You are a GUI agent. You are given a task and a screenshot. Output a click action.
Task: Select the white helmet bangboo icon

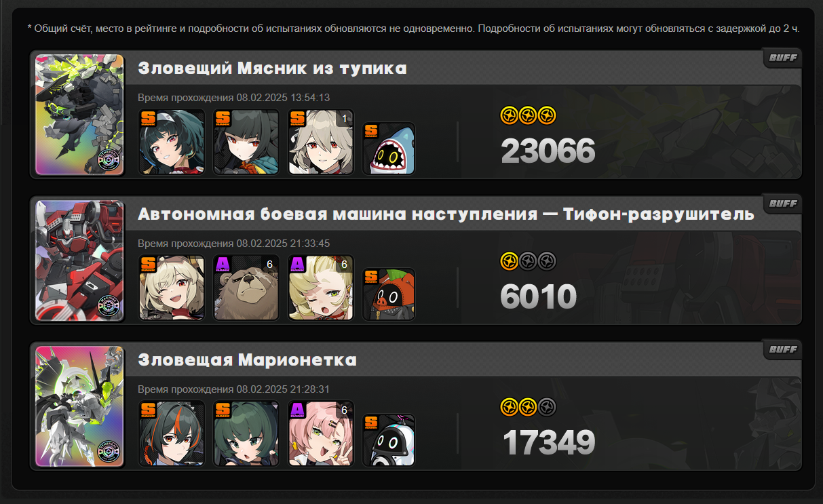389,440
